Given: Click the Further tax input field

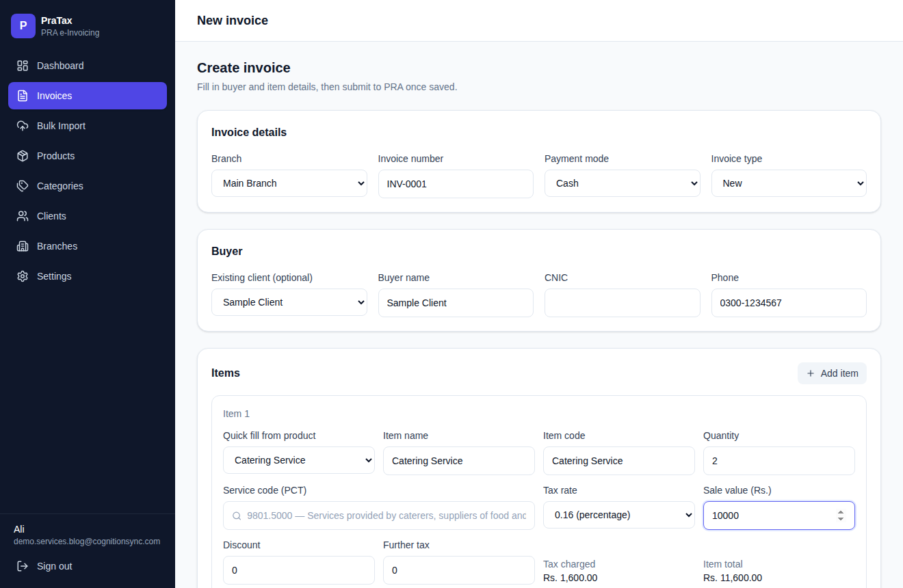Looking at the screenshot, I should pyautogui.click(x=459, y=570).
